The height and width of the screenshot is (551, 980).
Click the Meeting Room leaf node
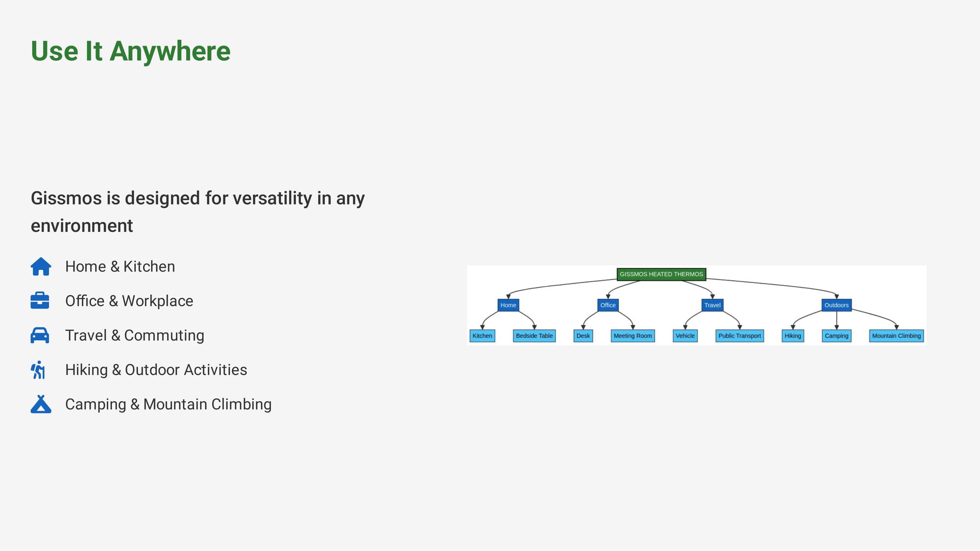click(x=633, y=336)
